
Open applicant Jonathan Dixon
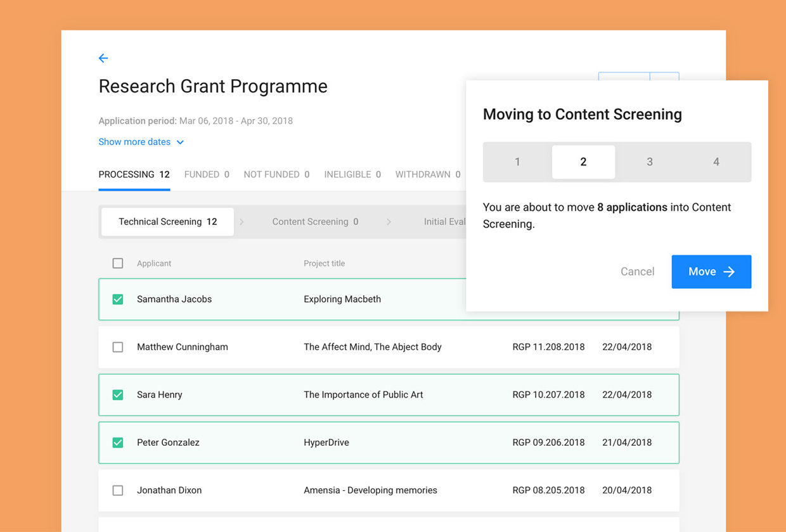(x=169, y=490)
